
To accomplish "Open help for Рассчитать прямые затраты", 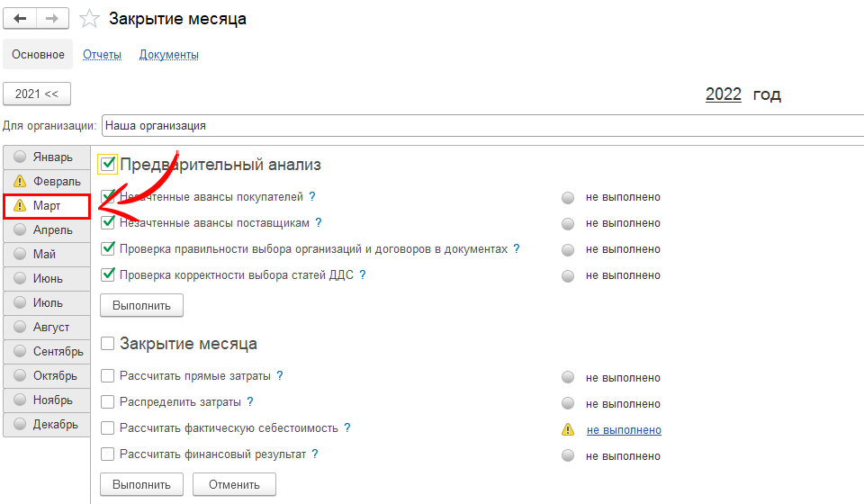I will (280, 376).
